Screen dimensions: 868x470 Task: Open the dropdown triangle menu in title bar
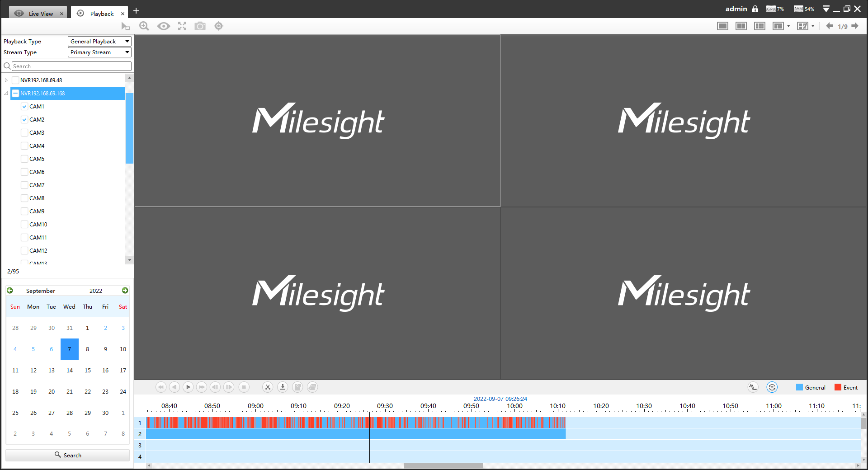(826, 9)
